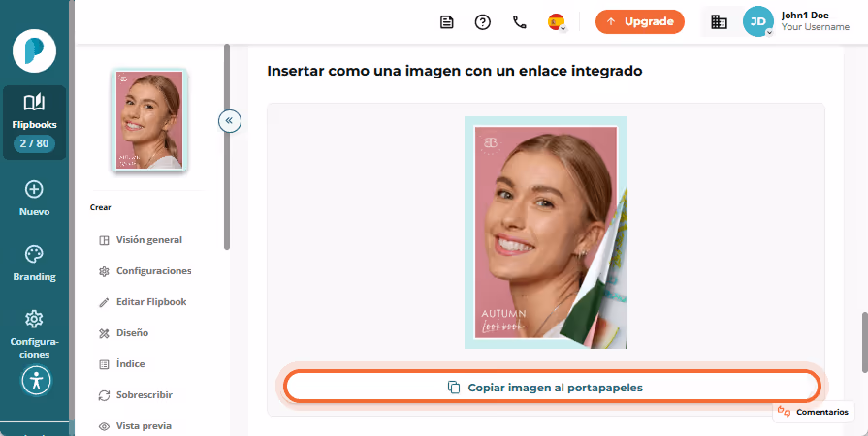The width and height of the screenshot is (868, 436).
Task: Open Configuraciones gear in left sidebar
Action: 34,320
